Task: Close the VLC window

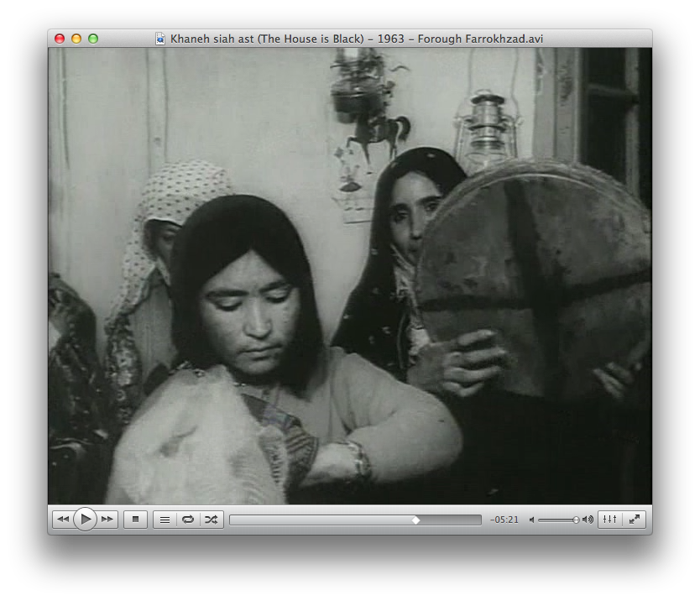Action: [x=60, y=39]
